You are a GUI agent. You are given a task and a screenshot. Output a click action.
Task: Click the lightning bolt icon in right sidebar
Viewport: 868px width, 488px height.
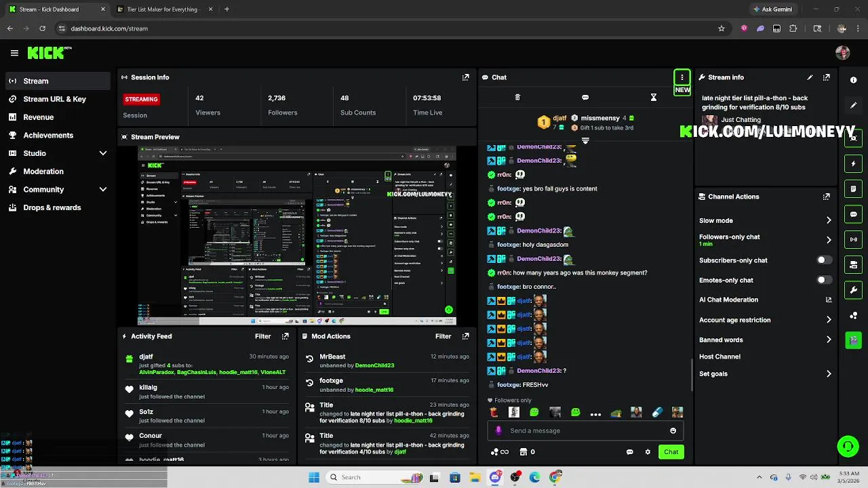point(853,164)
